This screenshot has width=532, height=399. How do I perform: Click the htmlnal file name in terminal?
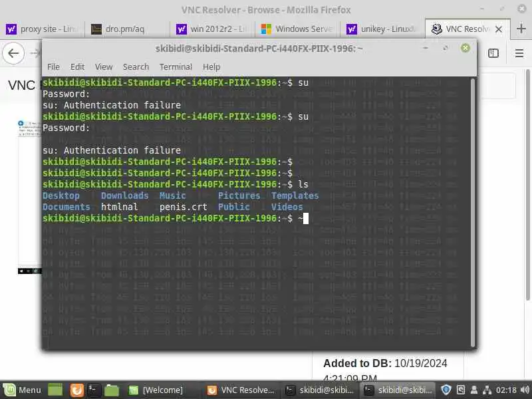(x=119, y=207)
